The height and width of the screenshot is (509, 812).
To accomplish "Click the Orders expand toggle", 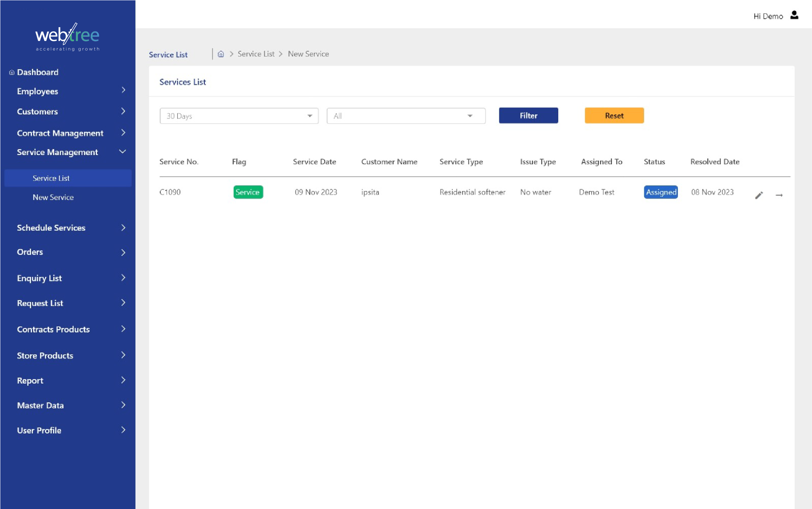I will [x=123, y=252].
